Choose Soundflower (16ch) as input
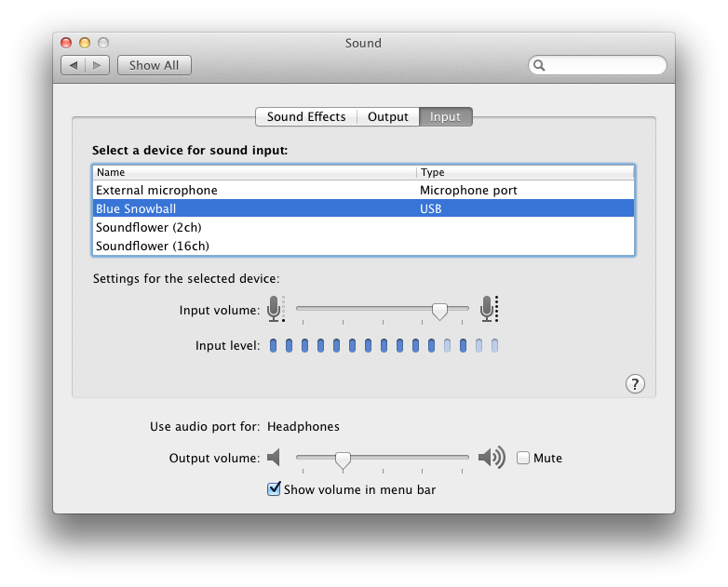Screen dimensions: 728x587 [364, 246]
